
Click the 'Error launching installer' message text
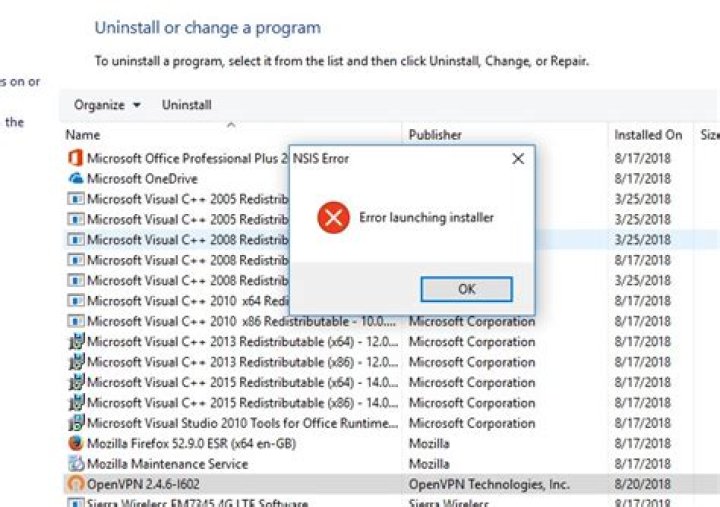click(x=426, y=217)
